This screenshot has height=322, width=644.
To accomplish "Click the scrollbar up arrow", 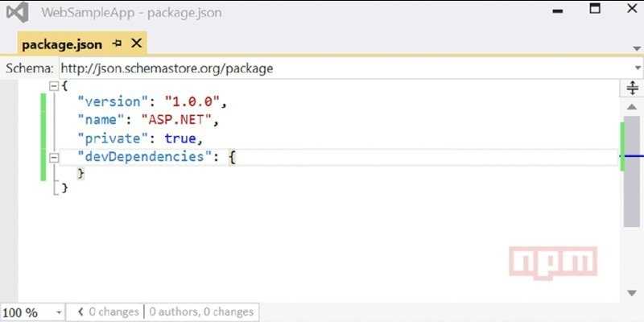I will point(632,107).
